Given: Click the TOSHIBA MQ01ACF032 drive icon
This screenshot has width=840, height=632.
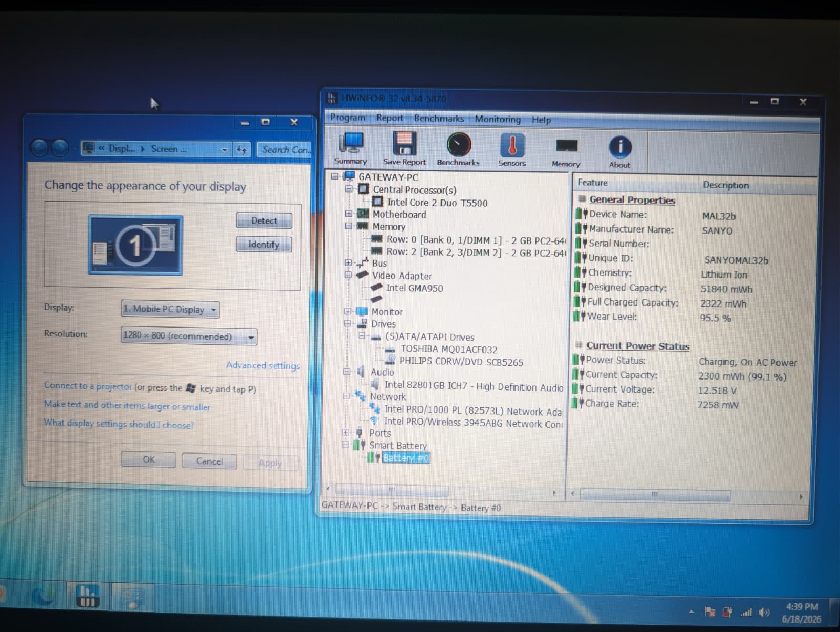Looking at the screenshot, I should coord(390,350).
